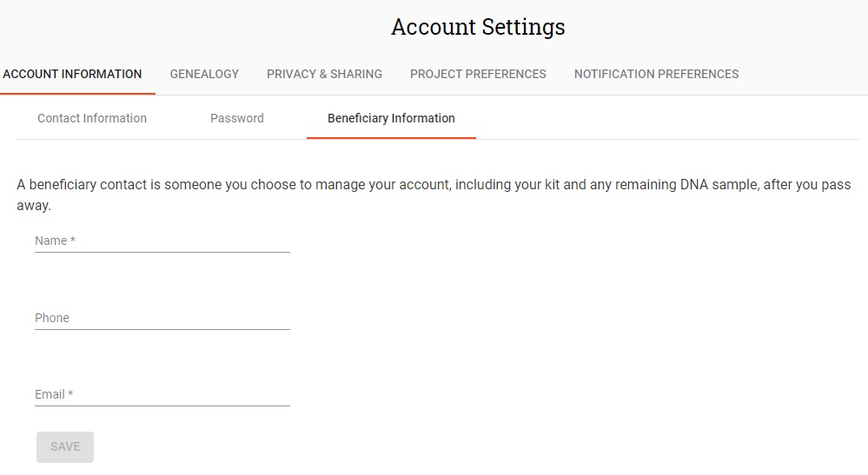This screenshot has height=475, width=868.
Task: Click into the beneficiary Phone field
Action: coord(162,318)
